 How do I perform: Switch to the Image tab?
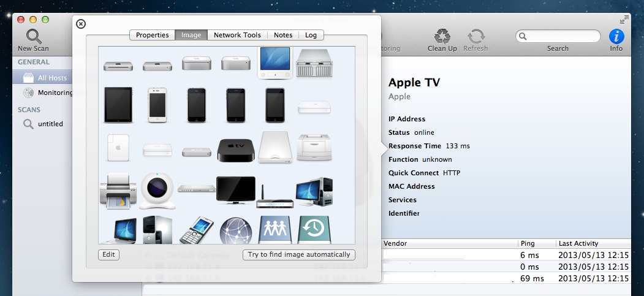pos(191,35)
